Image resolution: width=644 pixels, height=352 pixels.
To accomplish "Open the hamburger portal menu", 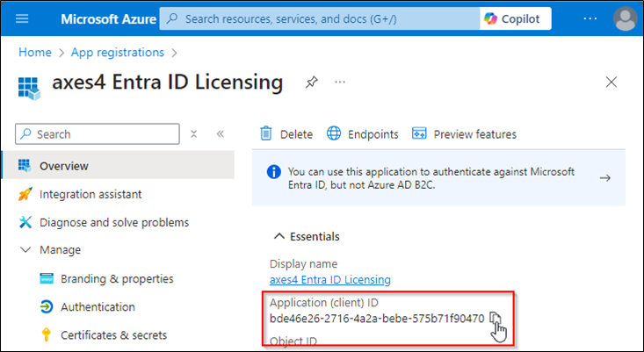I will point(22,18).
